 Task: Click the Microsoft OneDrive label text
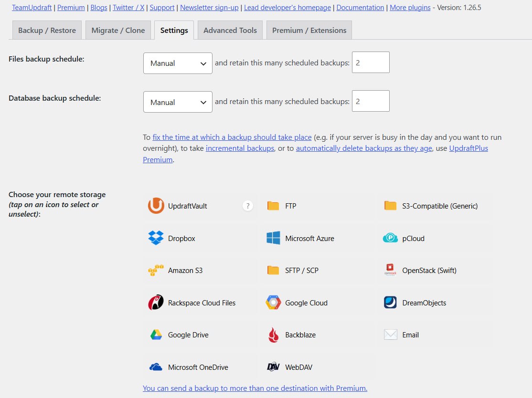pos(198,367)
